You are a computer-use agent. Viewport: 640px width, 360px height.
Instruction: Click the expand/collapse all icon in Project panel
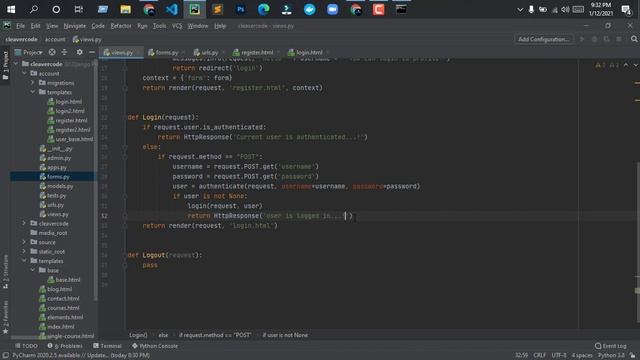64,52
